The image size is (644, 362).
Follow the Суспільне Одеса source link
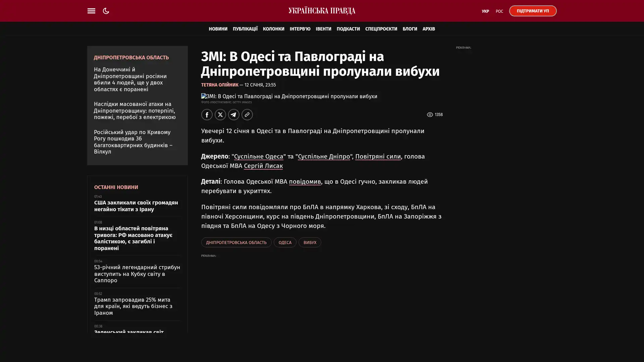tap(259, 157)
